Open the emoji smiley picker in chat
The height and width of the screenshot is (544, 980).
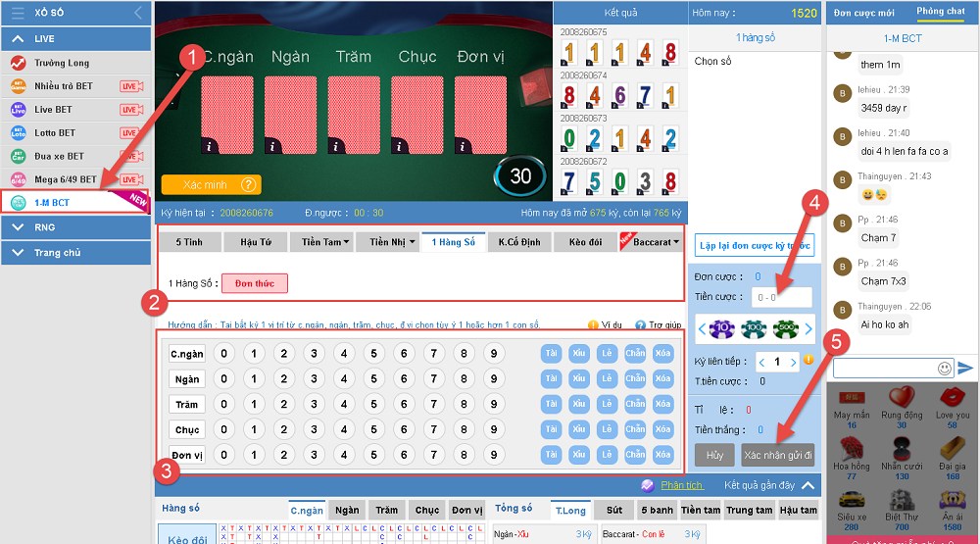pos(945,369)
